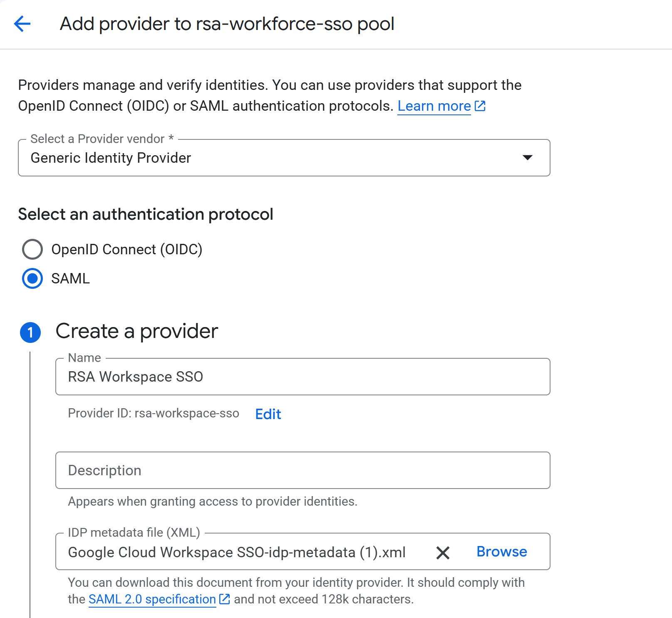
Task: Click the 'Select an authentication protocol' heading
Action: point(146,214)
